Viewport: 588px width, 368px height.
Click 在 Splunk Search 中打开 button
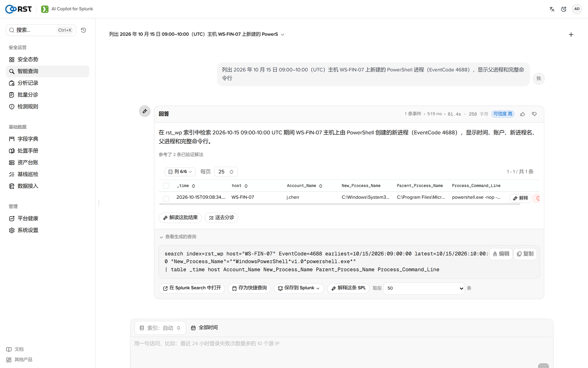(192, 288)
